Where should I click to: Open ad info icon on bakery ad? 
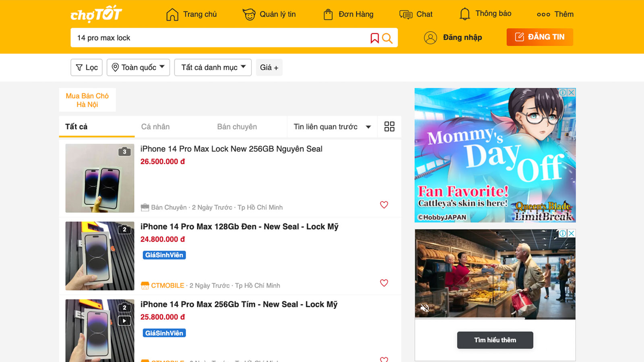click(563, 233)
